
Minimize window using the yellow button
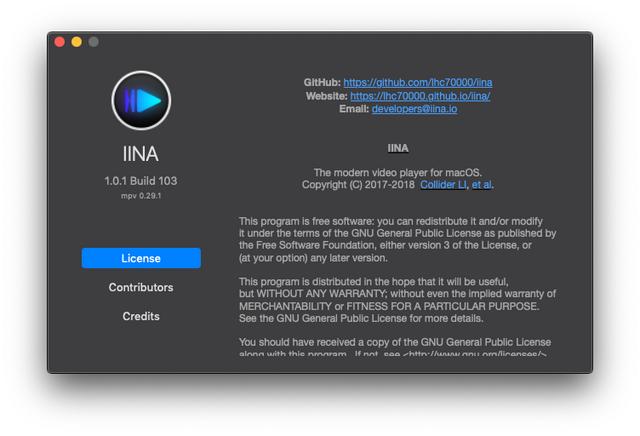click(77, 42)
